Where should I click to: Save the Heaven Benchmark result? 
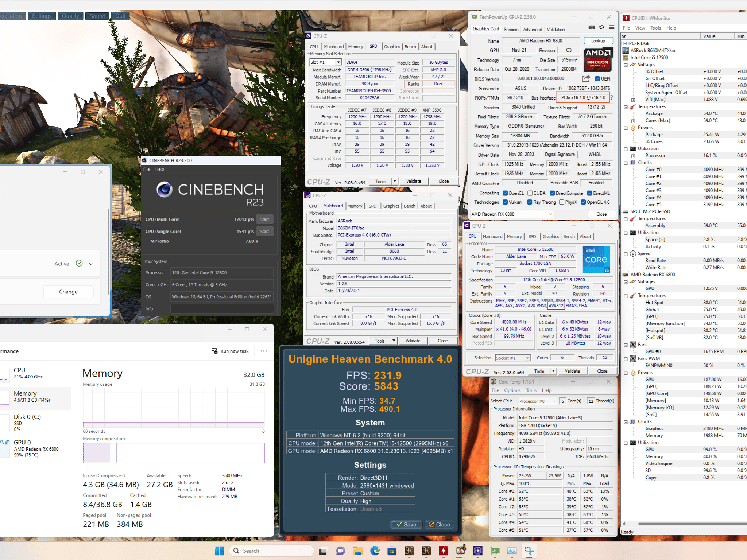coord(406,524)
